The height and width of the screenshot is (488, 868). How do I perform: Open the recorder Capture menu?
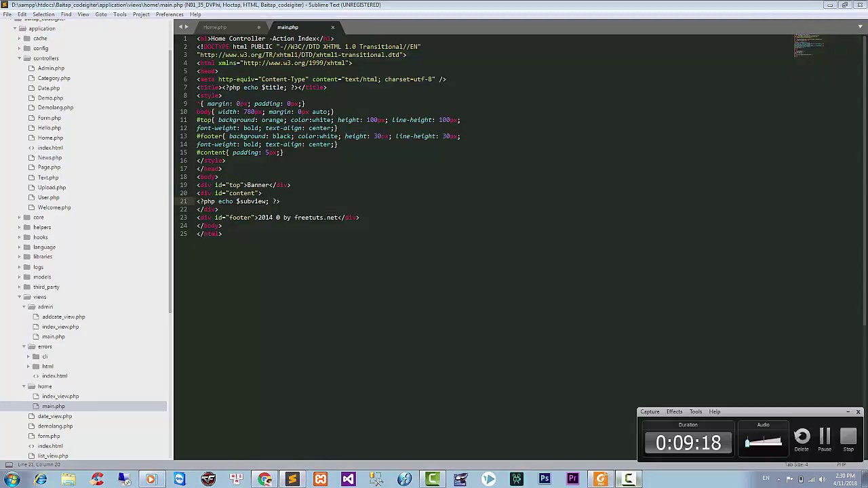650,411
